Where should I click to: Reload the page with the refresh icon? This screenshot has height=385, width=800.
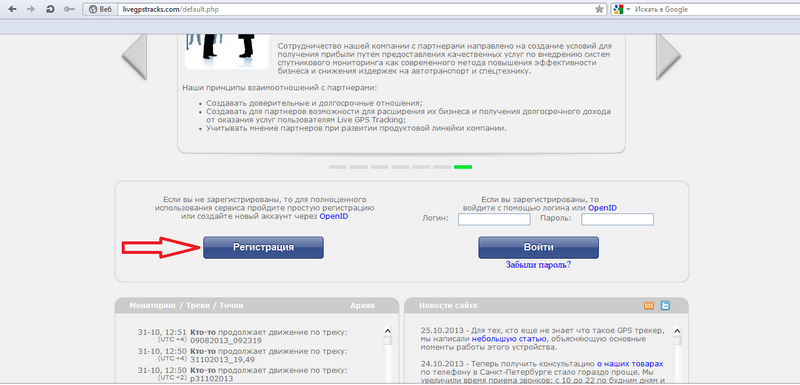pyautogui.click(x=50, y=9)
